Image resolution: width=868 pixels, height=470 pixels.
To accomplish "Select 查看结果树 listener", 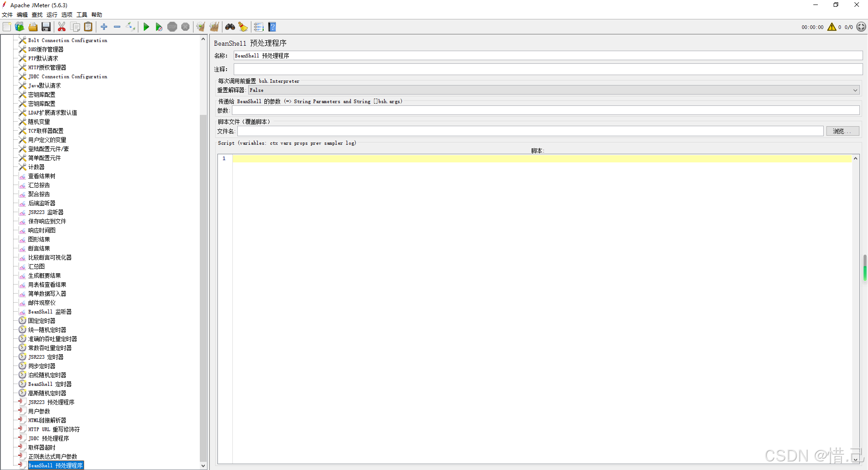I will (x=42, y=176).
